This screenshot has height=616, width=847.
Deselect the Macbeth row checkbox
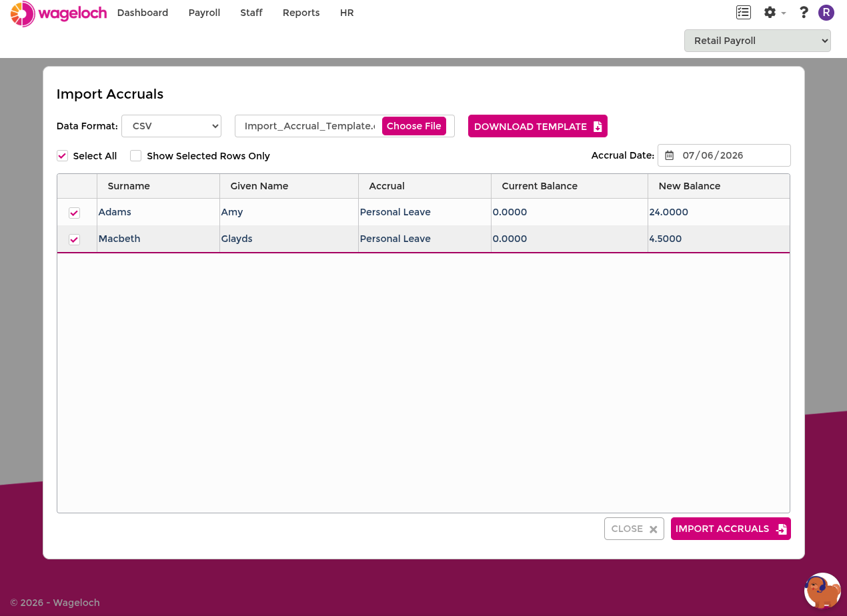coord(75,240)
